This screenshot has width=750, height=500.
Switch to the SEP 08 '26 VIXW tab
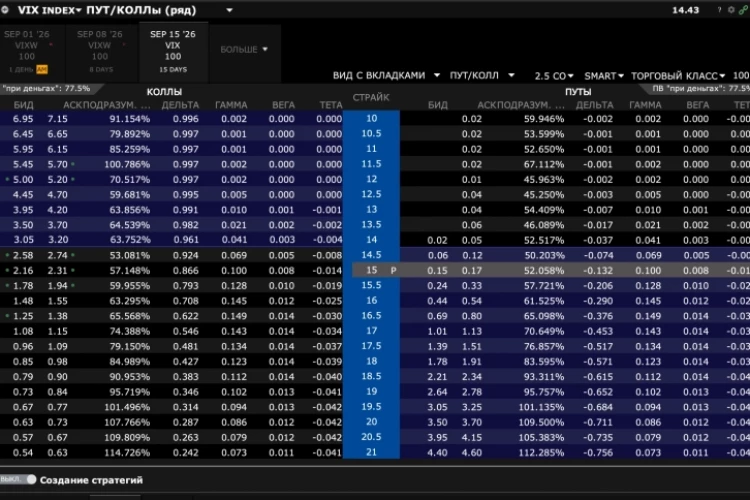point(100,52)
